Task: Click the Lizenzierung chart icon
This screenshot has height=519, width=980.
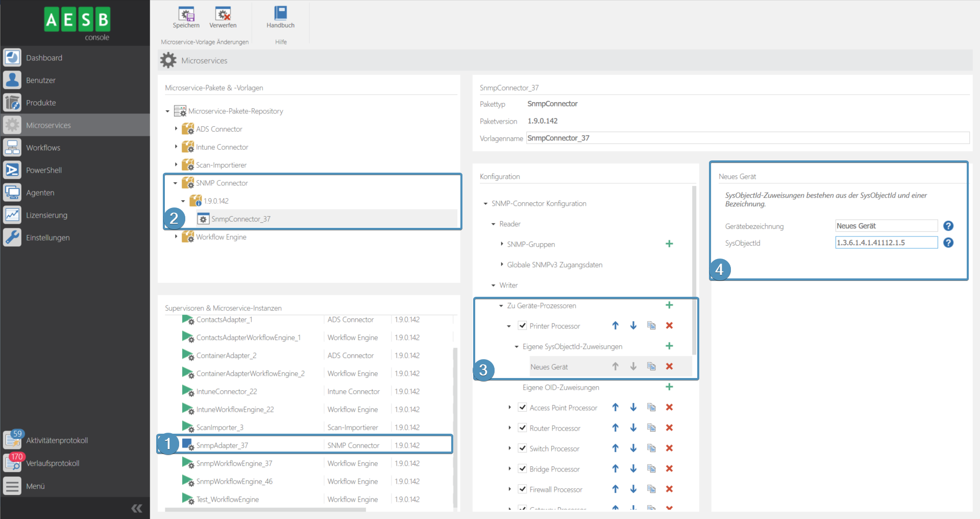Action: (12, 215)
